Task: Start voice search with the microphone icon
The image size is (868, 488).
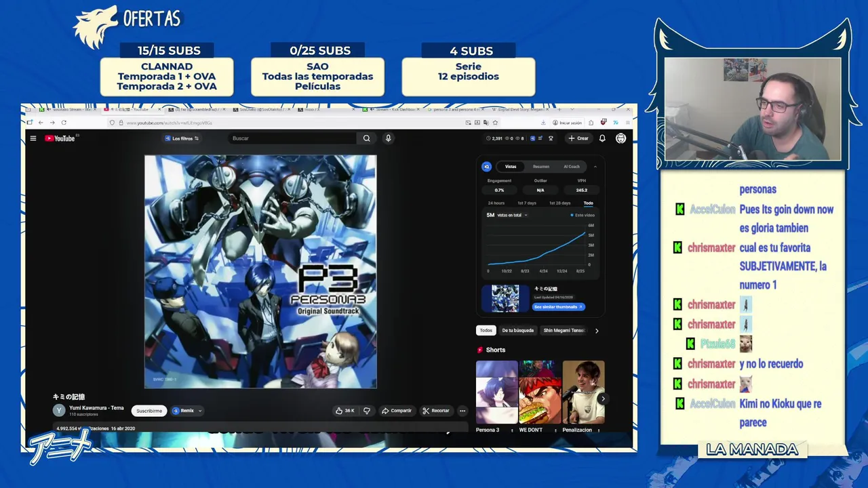Action: pyautogui.click(x=388, y=138)
